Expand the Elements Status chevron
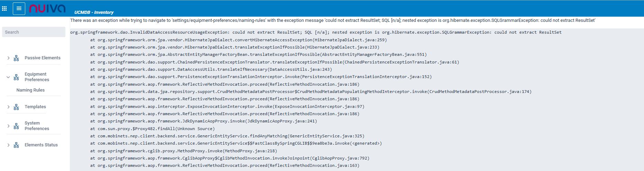Viewport: 644px width, 171px height. tap(8, 145)
